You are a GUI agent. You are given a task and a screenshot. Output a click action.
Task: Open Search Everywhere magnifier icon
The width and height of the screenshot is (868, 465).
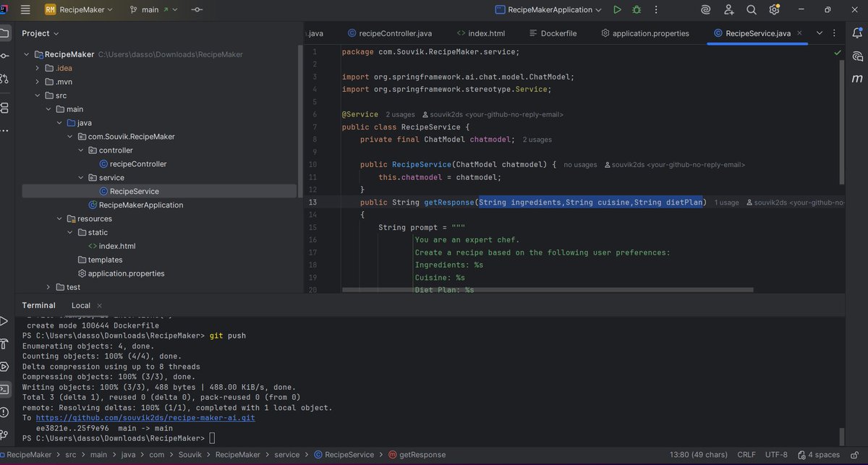tap(751, 10)
